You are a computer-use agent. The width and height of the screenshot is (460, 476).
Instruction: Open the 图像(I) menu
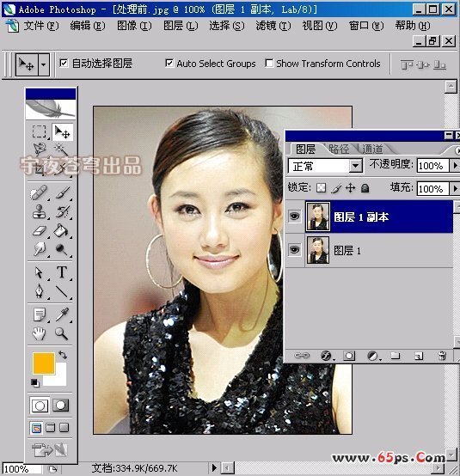[134, 26]
